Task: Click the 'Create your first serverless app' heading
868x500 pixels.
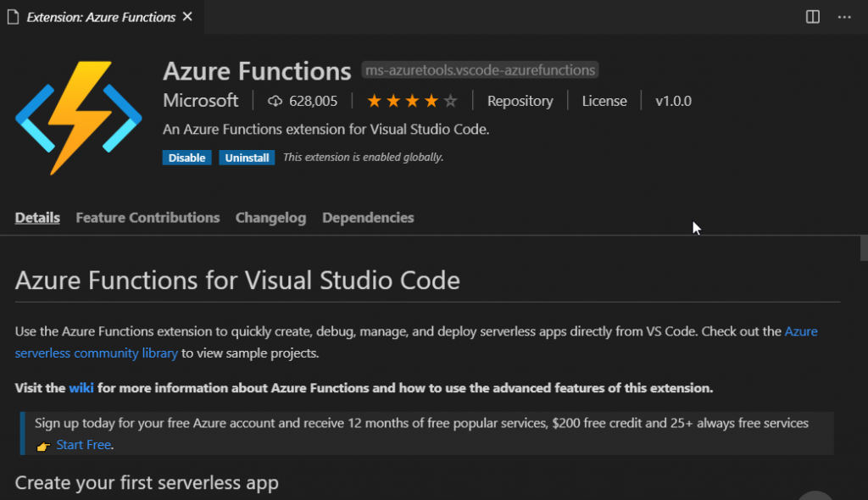Action: pos(147,483)
